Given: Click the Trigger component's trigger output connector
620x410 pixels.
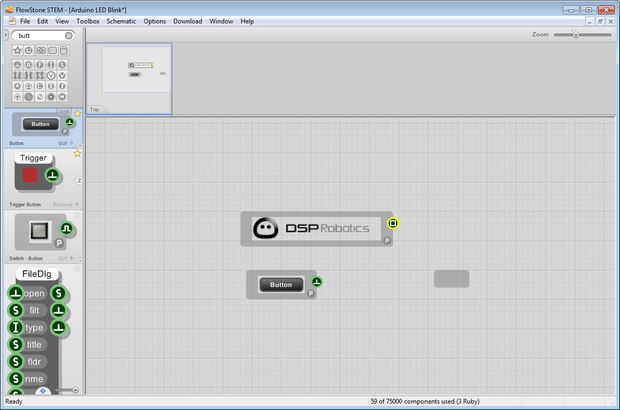Looking at the screenshot, I should (52, 175).
